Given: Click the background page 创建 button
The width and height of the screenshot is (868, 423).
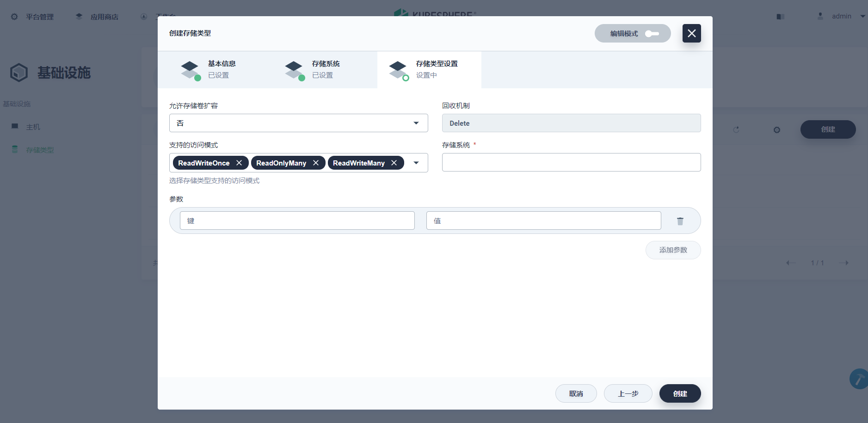Looking at the screenshot, I should tap(828, 129).
